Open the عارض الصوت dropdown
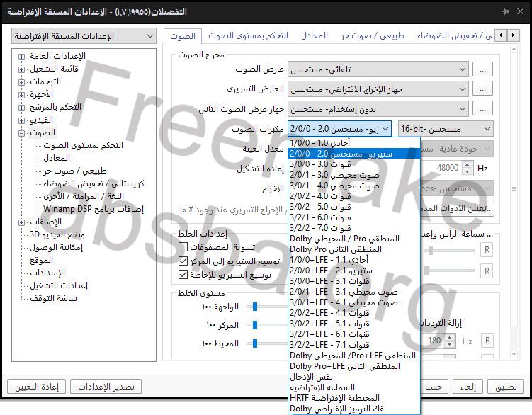 pos(378,69)
